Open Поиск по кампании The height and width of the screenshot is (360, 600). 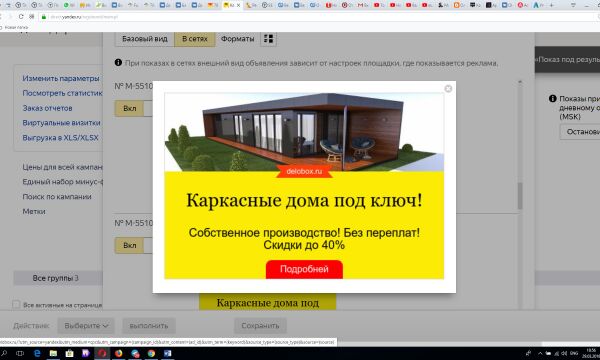click(57, 197)
